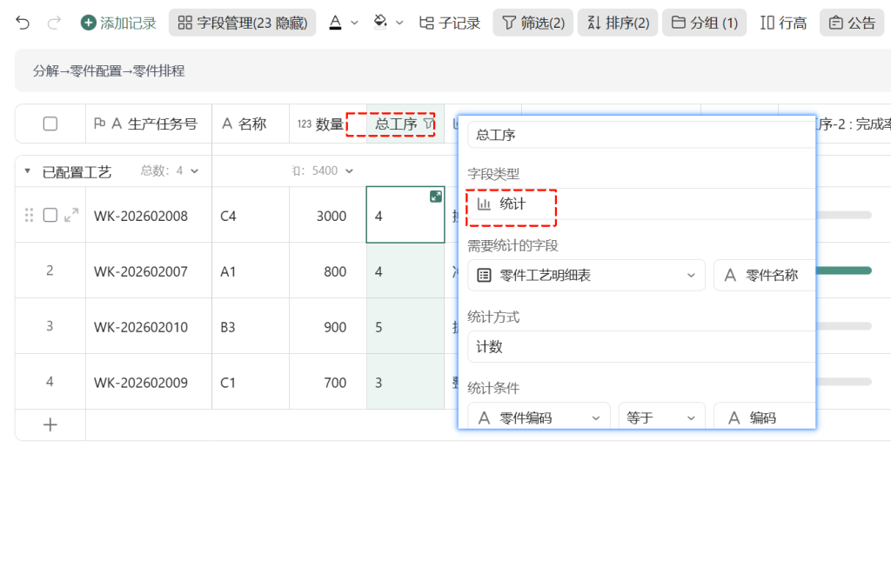The height and width of the screenshot is (588, 891).
Task: Select the name cell A1
Action: [251, 271]
